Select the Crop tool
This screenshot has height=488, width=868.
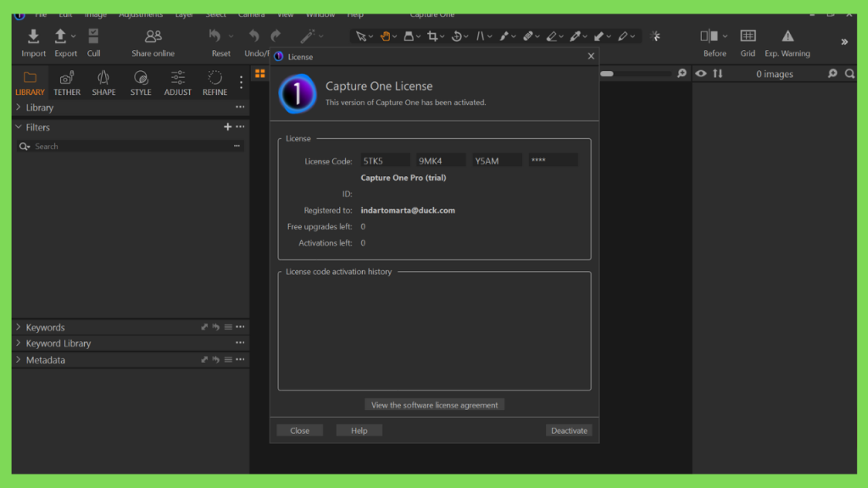tap(432, 36)
